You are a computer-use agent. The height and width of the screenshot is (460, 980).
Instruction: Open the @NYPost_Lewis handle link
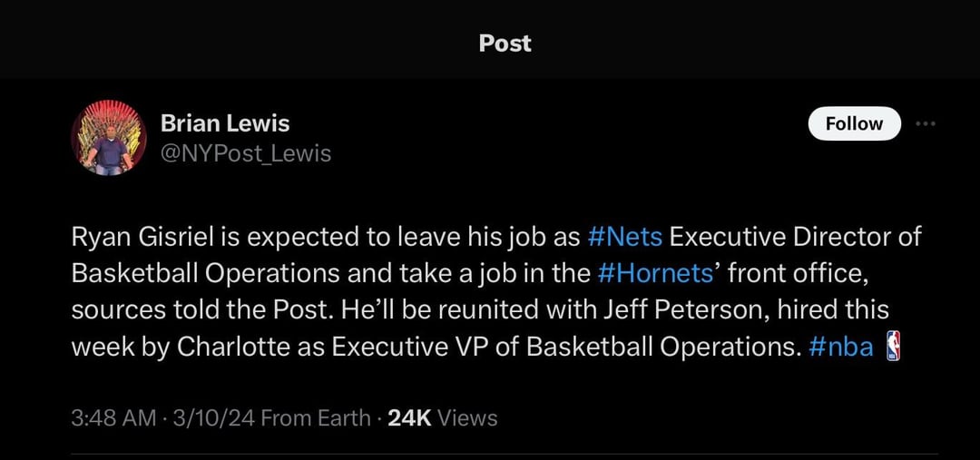(246, 153)
